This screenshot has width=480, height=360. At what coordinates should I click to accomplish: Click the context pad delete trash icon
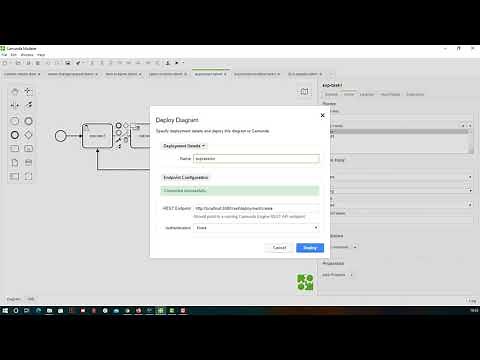126,140
